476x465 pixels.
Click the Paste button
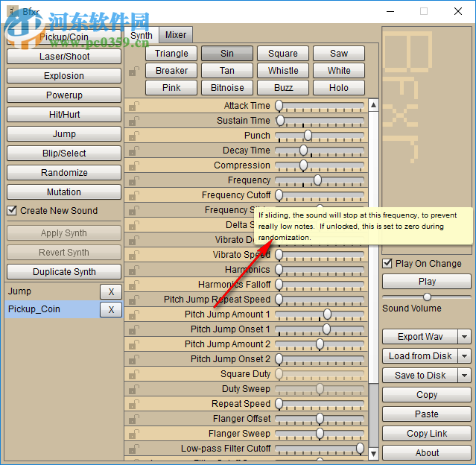[427, 414]
